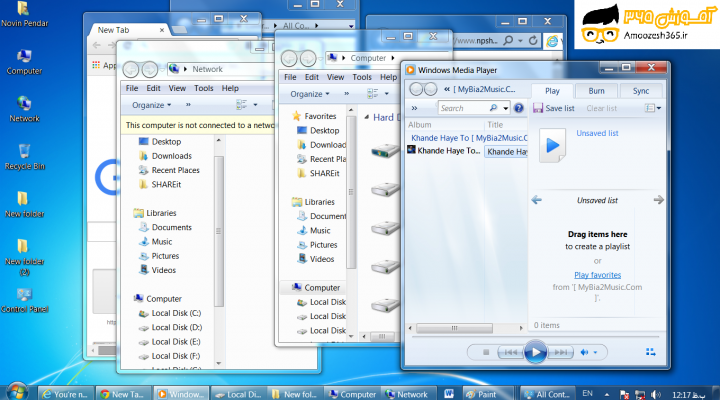Click the Play favorites link
720x400 pixels.
click(x=597, y=275)
